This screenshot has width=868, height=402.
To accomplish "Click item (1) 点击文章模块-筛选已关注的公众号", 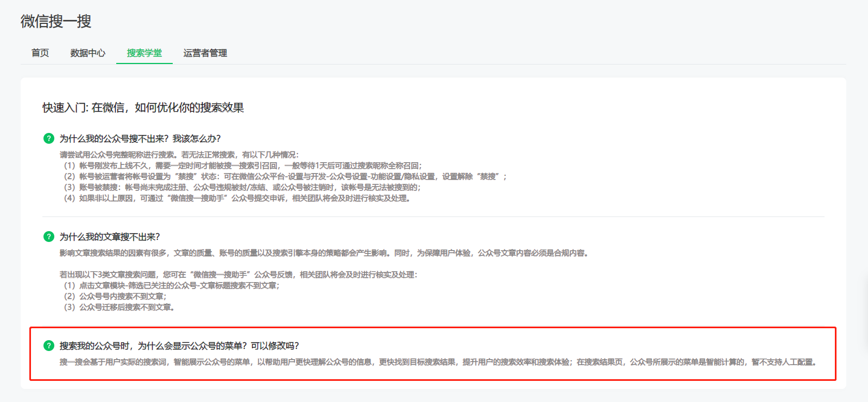I will (172, 285).
